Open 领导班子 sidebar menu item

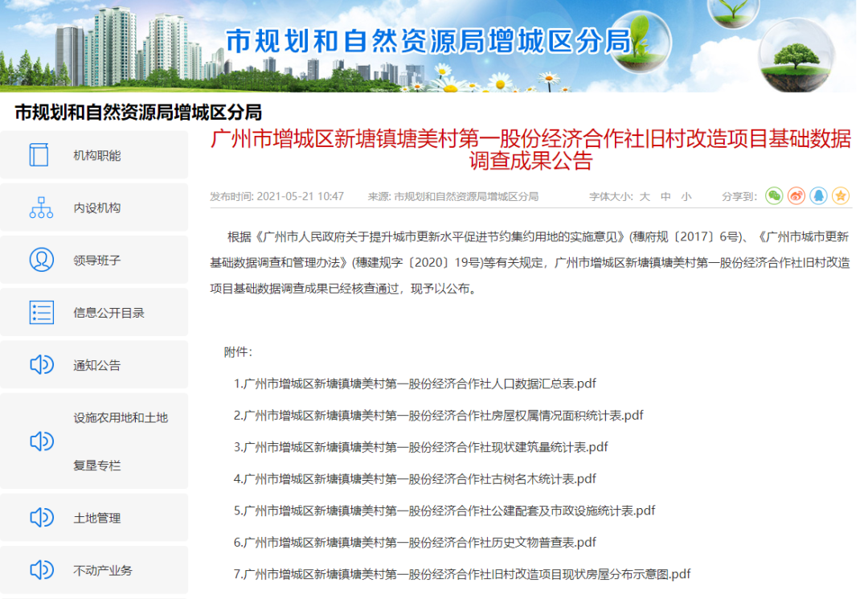point(94,260)
